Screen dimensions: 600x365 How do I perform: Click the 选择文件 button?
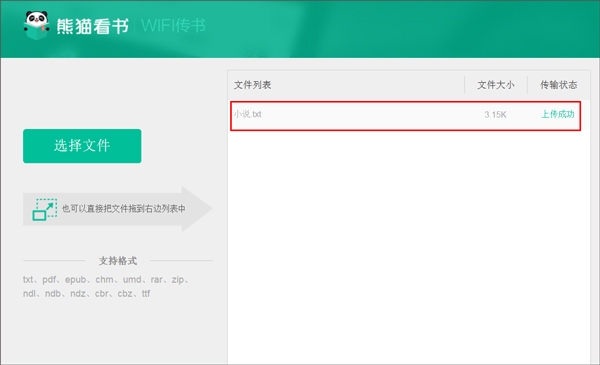[82, 146]
